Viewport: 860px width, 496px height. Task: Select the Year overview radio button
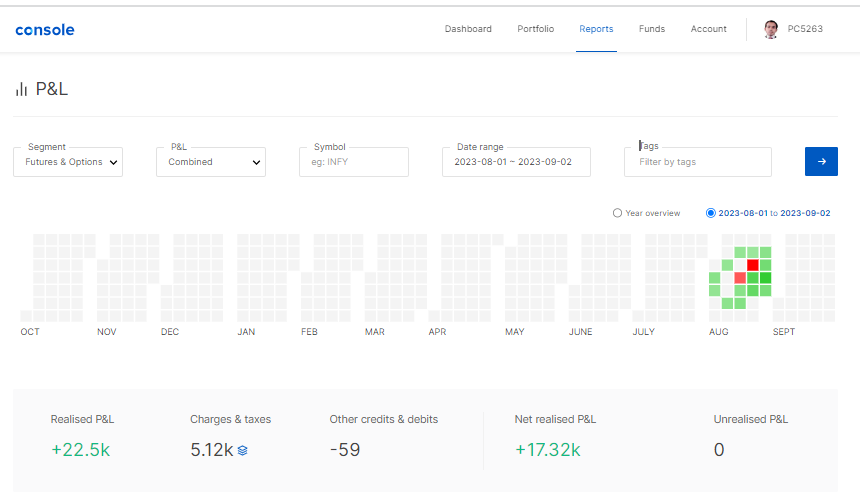[x=617, y=213]
